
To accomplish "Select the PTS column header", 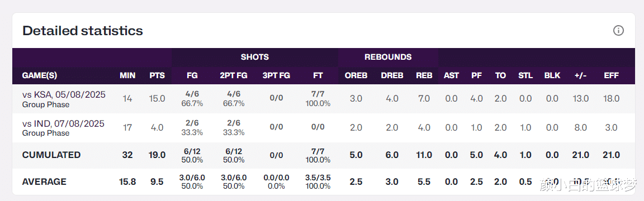I will [x=157, y=75].
